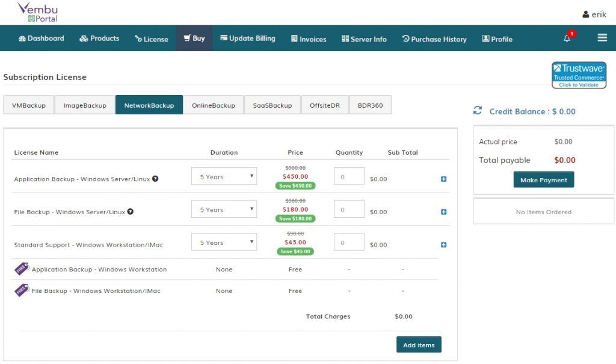The image size is (616, 364).
Task: View Purchase History
Action: click(x=434, y=39)
